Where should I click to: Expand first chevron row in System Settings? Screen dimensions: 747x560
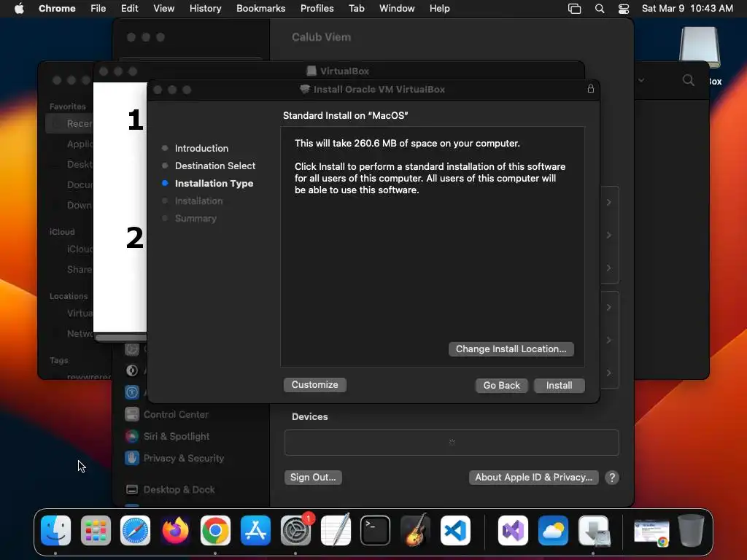coord(609,203)
